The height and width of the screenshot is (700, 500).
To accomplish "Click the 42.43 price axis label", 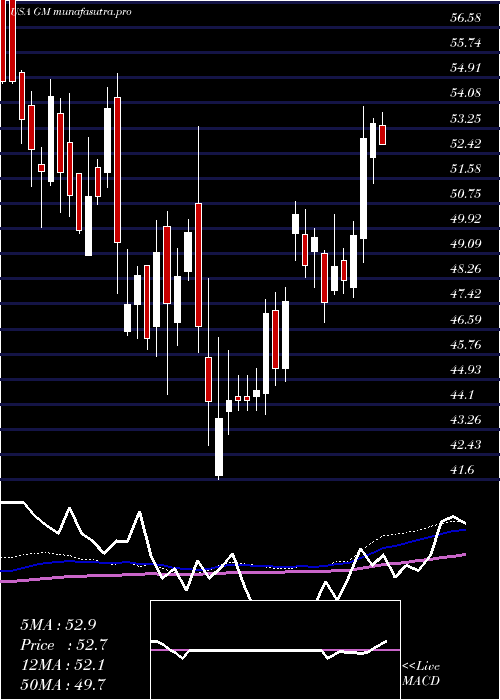I will 466,444.
